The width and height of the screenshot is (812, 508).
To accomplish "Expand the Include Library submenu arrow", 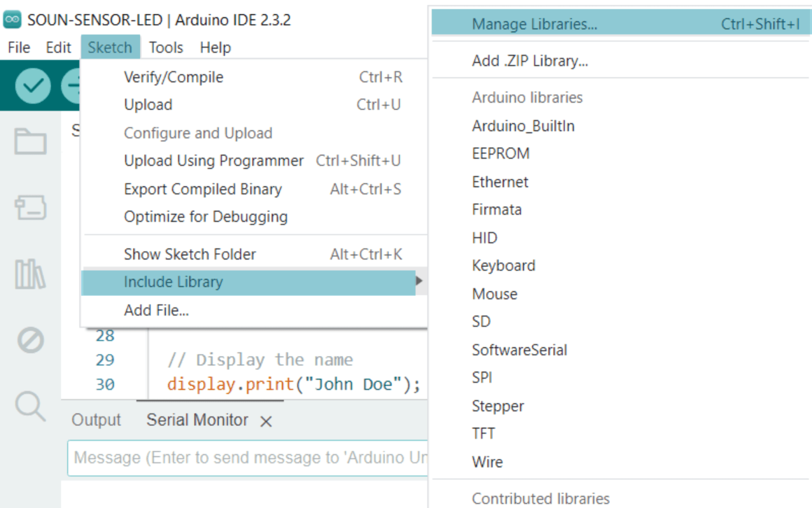I will (x=419, y=282).
